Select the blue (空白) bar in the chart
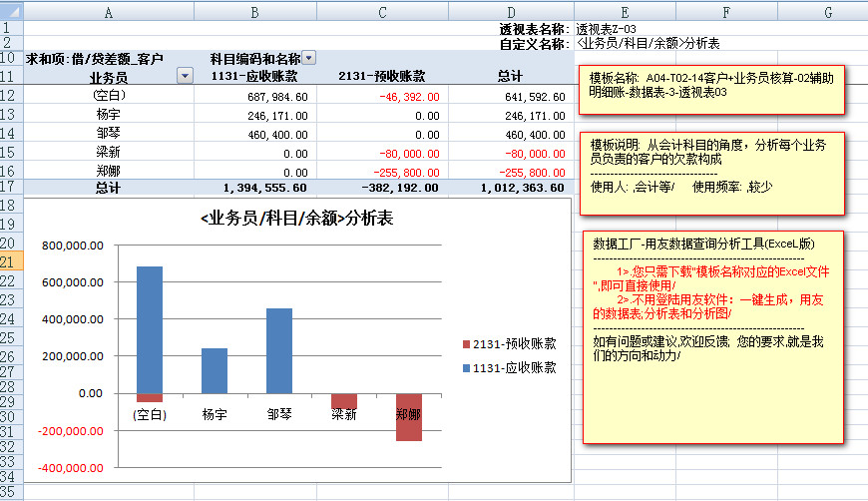Image resolution: width=868 pixels, height=501 pixels. [150, 329]
